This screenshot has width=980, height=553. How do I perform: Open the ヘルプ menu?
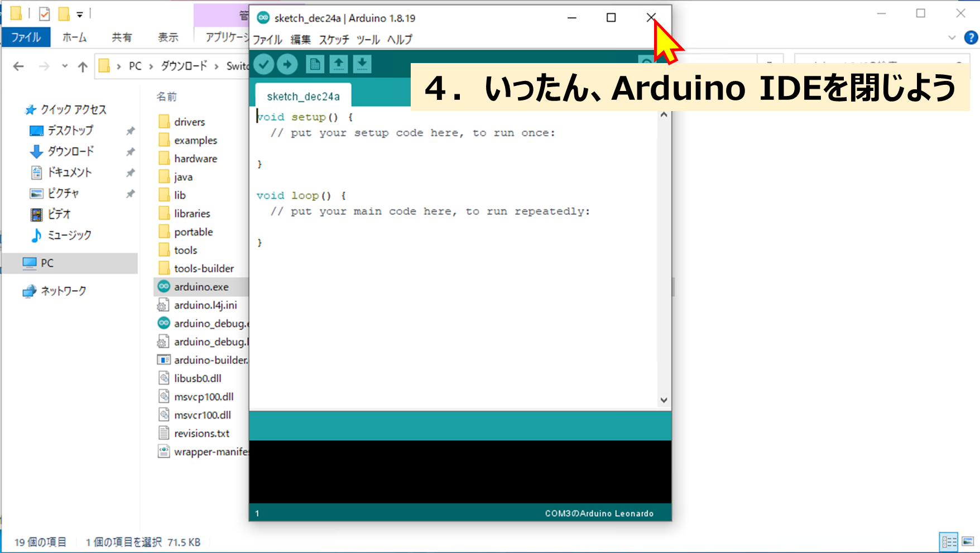click(x=400, y=40)
